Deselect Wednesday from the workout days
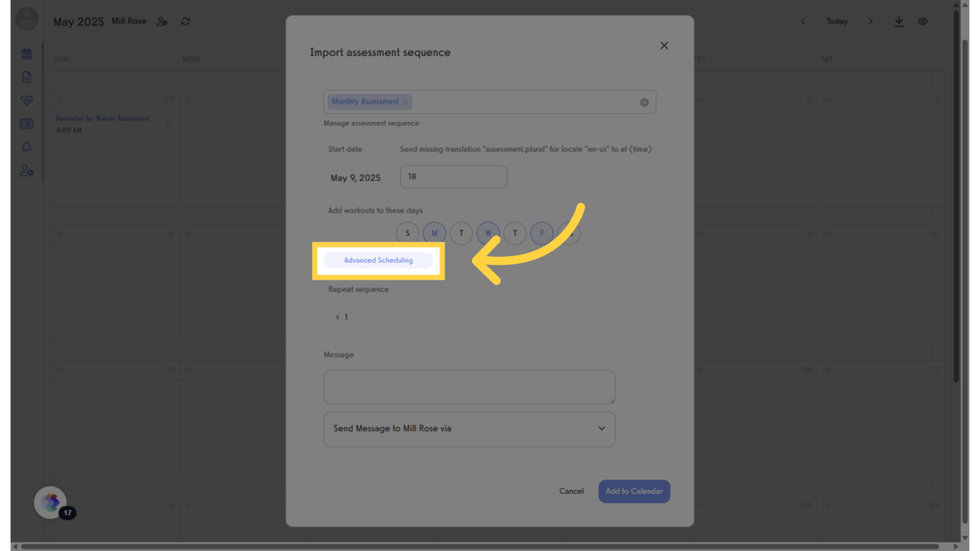 coord(488,232)
